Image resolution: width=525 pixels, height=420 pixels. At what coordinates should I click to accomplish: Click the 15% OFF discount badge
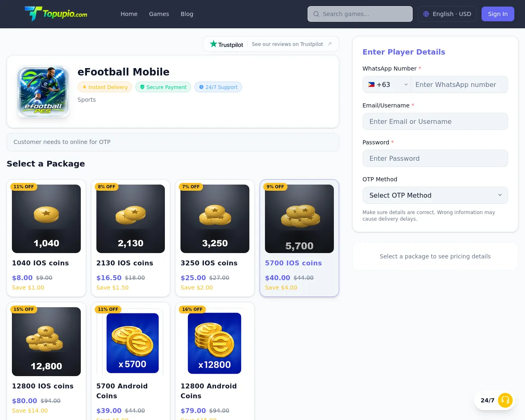[x=24, y=309]
